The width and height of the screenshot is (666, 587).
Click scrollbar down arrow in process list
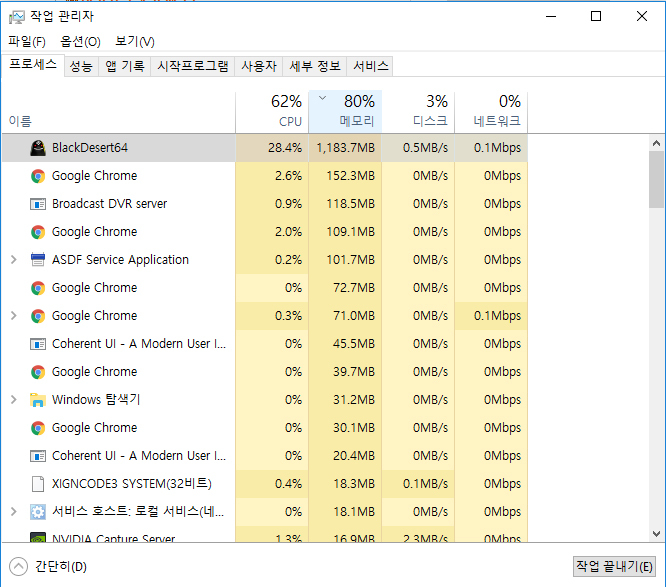pyautogui.click(x=656, y=534)
